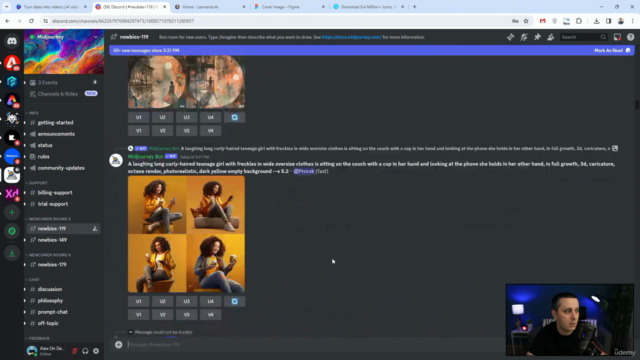640x360 pixels.
Task: Click Download Apps icon in server list
Action: tap(12, 253)
